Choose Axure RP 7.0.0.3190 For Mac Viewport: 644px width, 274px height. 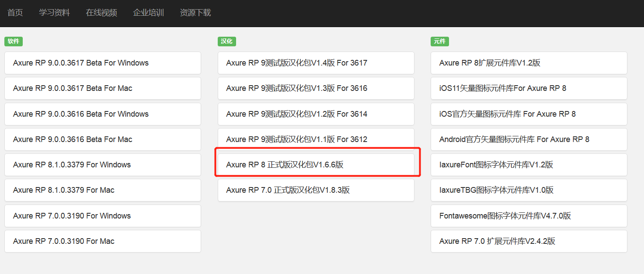click(103, 241)
